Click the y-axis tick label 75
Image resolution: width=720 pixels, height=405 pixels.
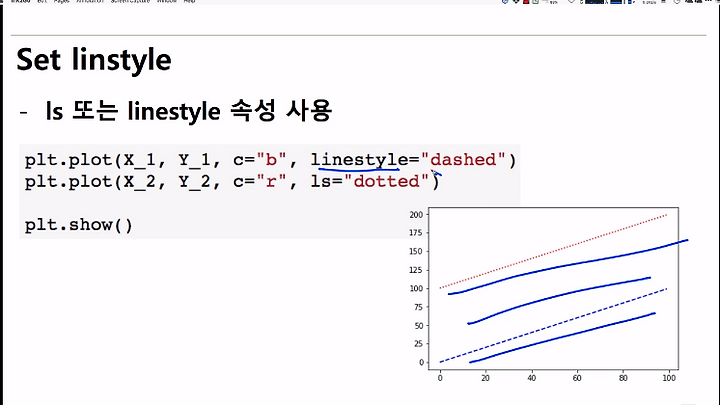(x=418, y=307)
